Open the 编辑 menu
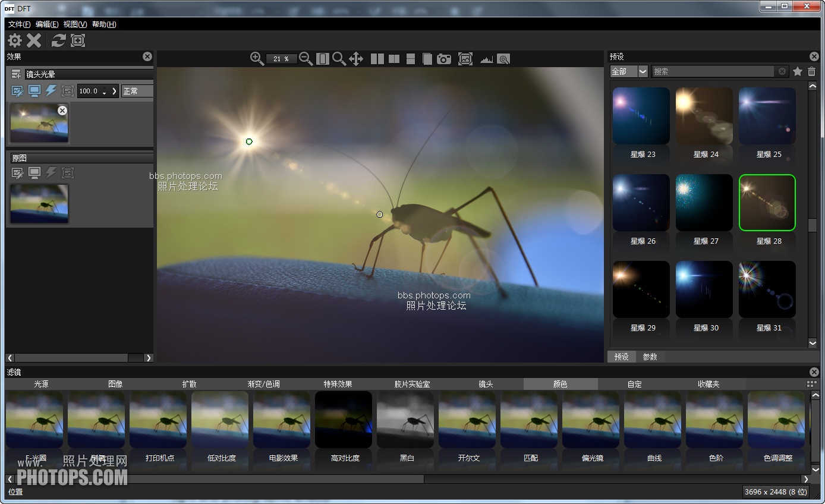825x504 pixels. (x=47, y=24)
